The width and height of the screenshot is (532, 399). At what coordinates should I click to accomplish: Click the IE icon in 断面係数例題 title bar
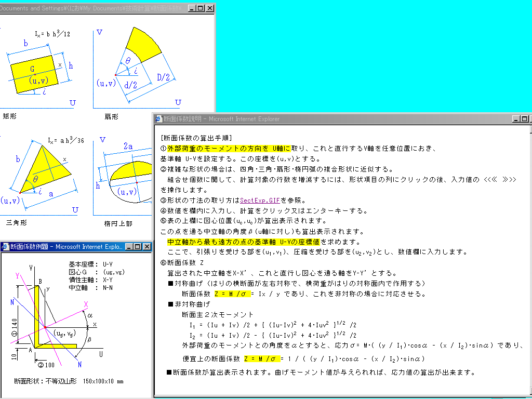coord(5,247)
